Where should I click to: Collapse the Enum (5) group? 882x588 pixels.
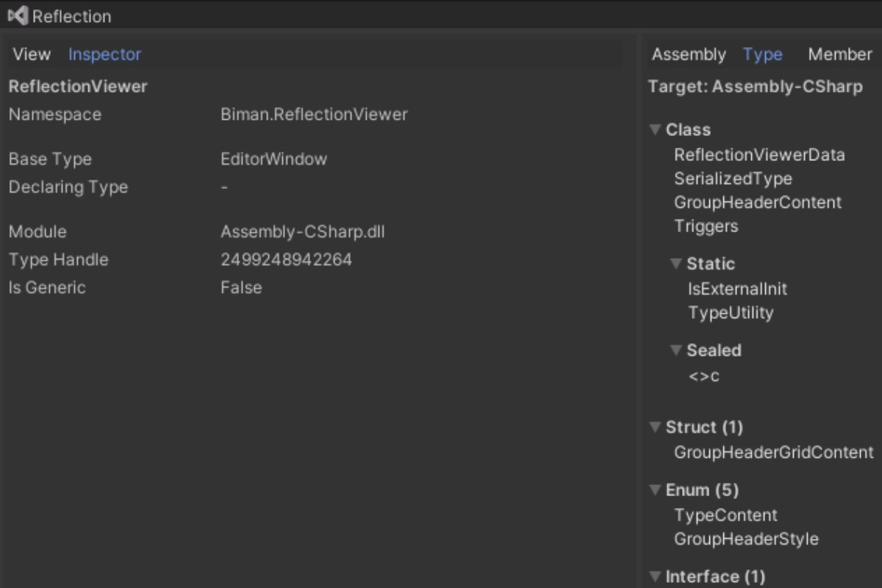tap(656, 490)
